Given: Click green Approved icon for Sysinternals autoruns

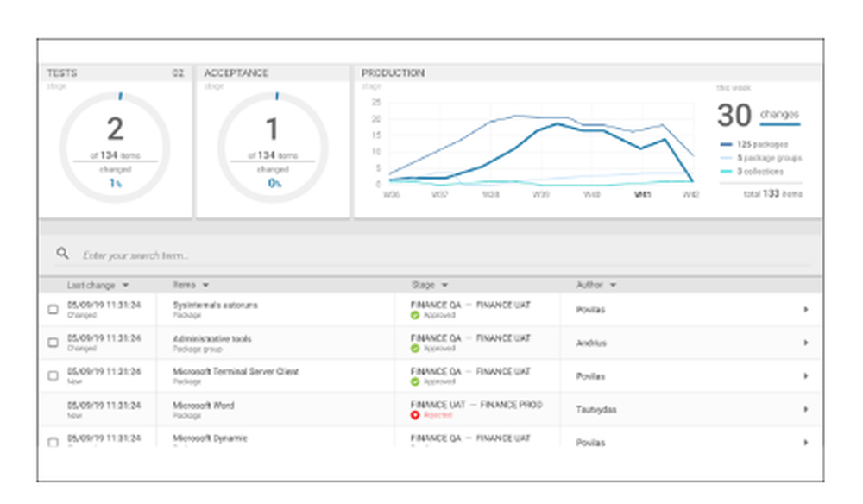Looking at the screenshot, I should (x=415, y=315).
